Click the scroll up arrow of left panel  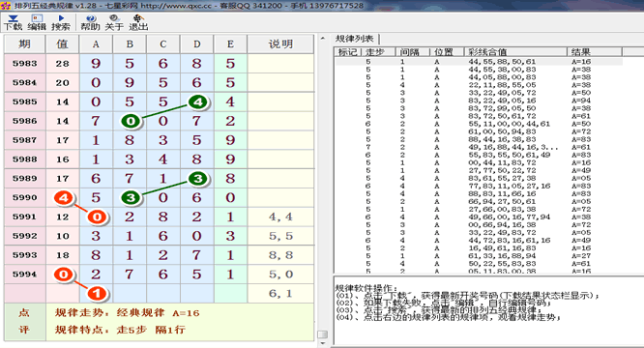[323, 38]
